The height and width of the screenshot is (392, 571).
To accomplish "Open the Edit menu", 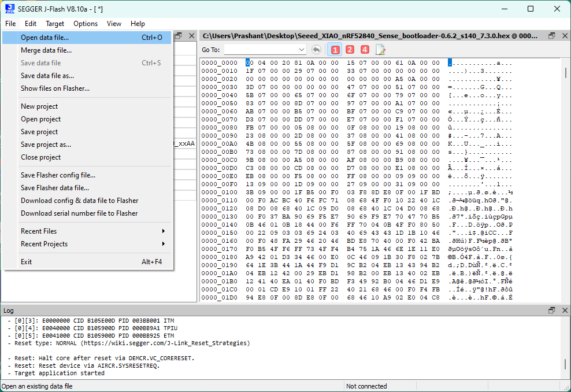I will coord(31,24).
